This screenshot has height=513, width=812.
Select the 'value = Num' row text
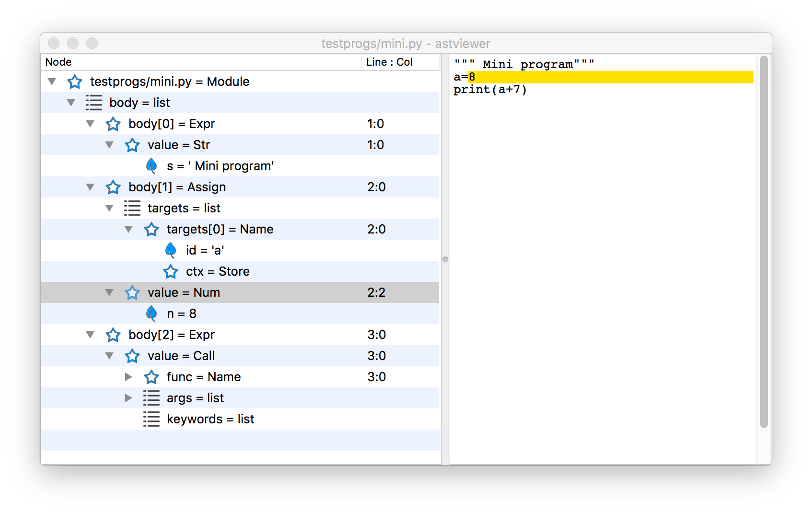[184, 292]
